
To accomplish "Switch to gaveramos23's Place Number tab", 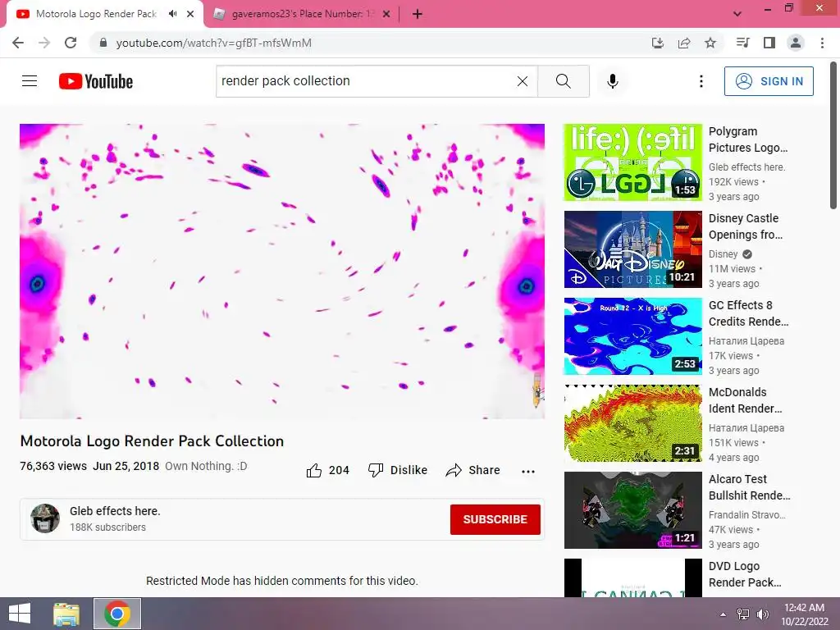I will (x=304, y=14).
